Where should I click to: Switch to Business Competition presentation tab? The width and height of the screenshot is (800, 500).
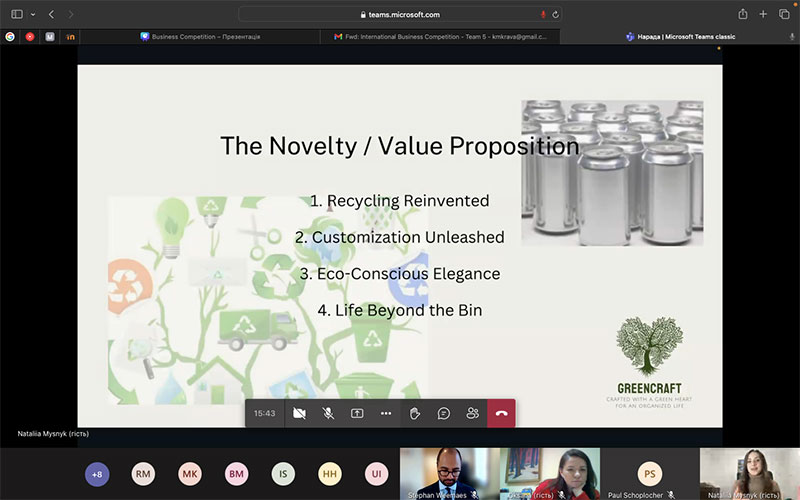tap(200, 37)
